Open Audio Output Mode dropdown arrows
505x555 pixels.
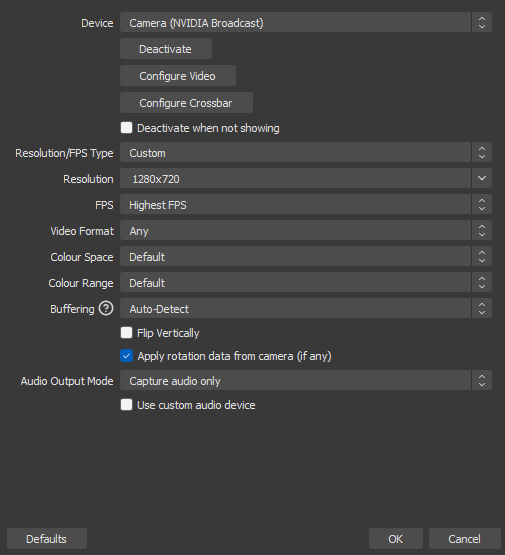482,381
